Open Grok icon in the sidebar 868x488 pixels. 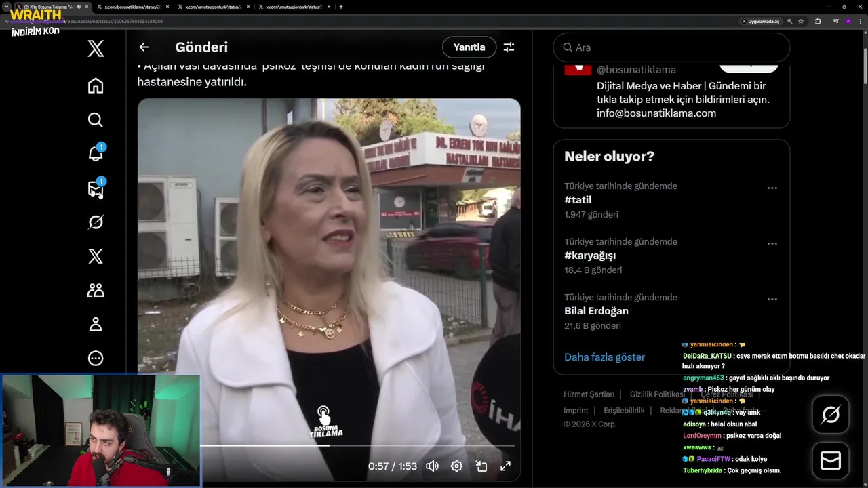point(96,222)
